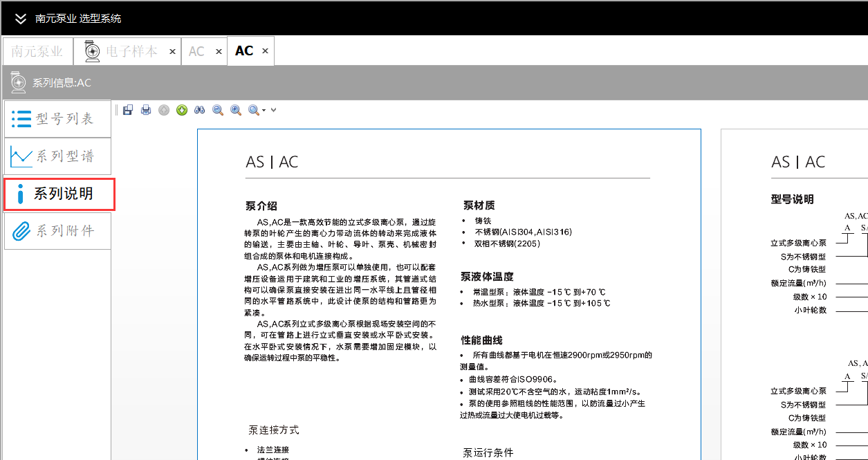This screenshot has width=868, height=460.
Task: Click the 型号说明 heading on second page
Action: [x=793, y=199]
